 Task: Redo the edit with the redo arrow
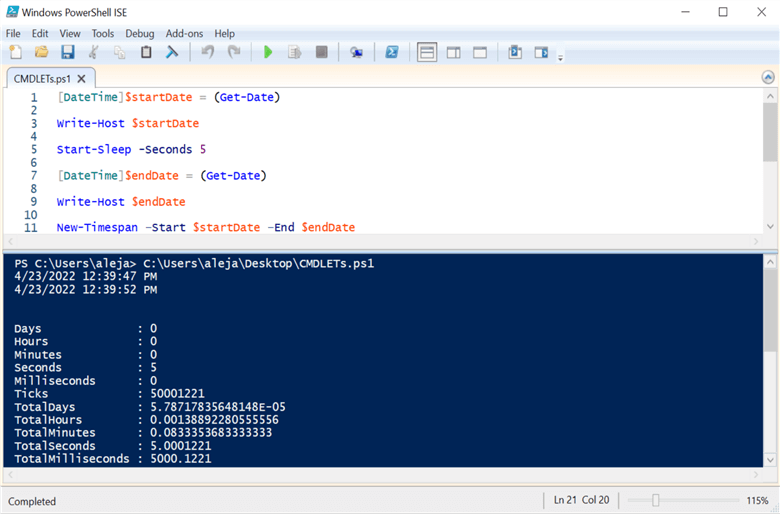tap(234, 52)
